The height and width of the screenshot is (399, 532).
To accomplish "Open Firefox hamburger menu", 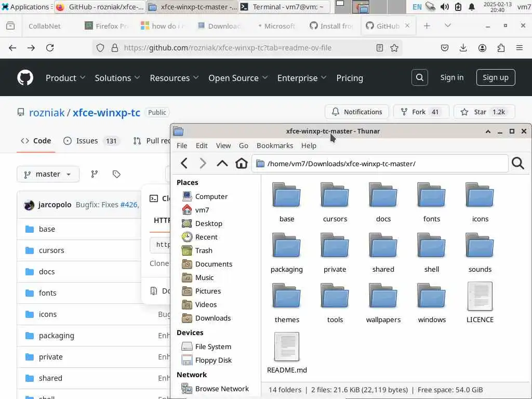I will click(x=519, y=48).
